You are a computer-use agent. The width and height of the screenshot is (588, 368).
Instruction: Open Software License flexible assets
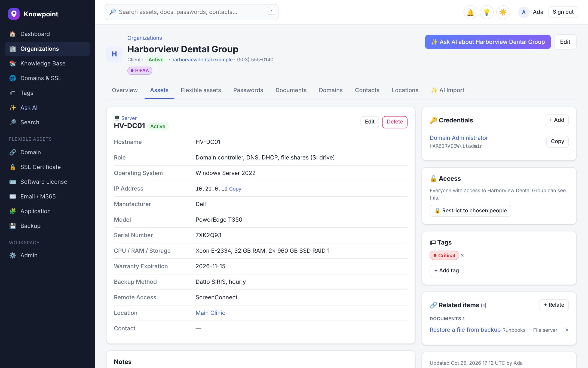pyautogui.click(x=47, y=182)
